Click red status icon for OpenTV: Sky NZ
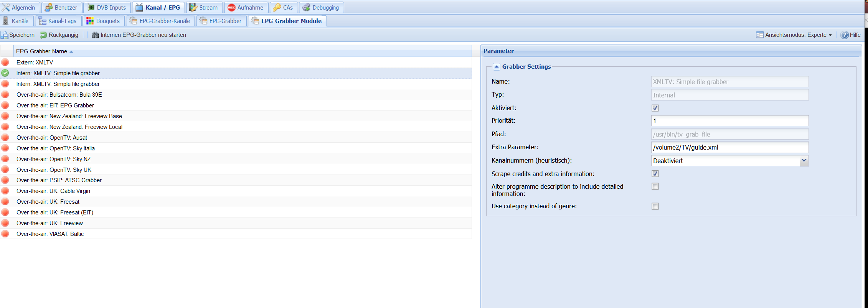This screenshot has height=308, width=868. click(x=5, y=159)
